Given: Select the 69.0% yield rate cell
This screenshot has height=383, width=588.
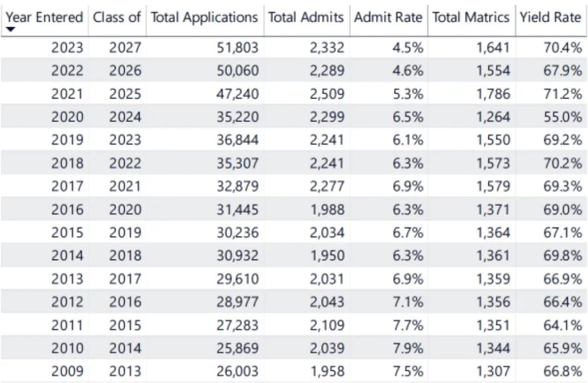Looking at the screenshot, I should point(563,209).
